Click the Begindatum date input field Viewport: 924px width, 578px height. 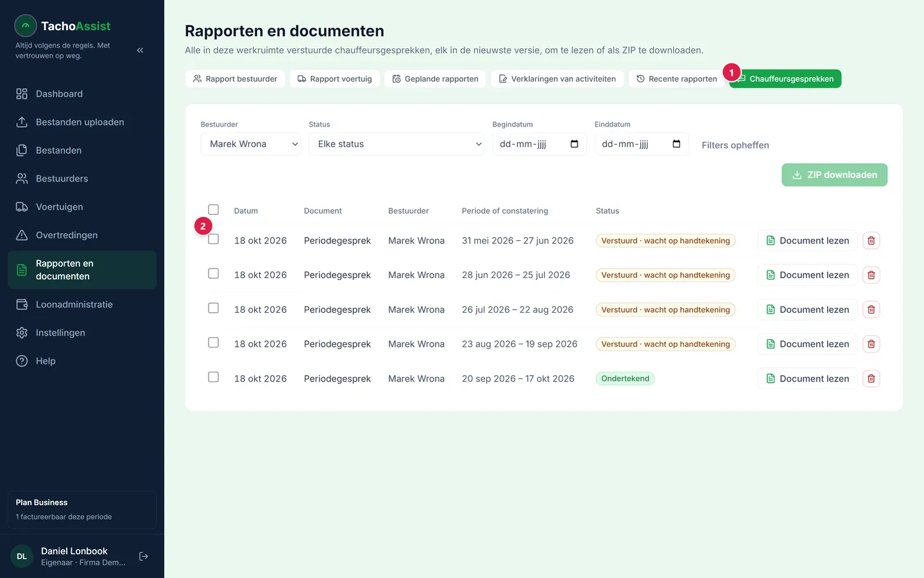[x=539, y=144]
